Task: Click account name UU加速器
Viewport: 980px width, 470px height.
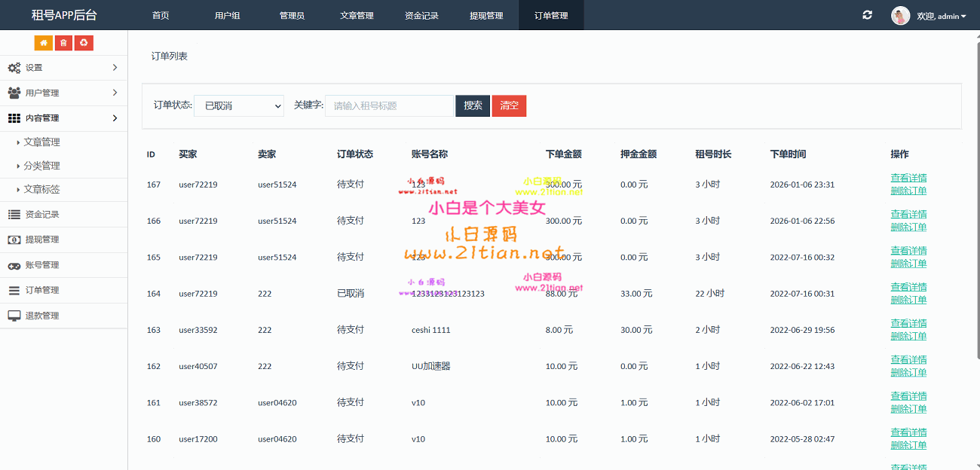Action: click(x=431, y=366)
